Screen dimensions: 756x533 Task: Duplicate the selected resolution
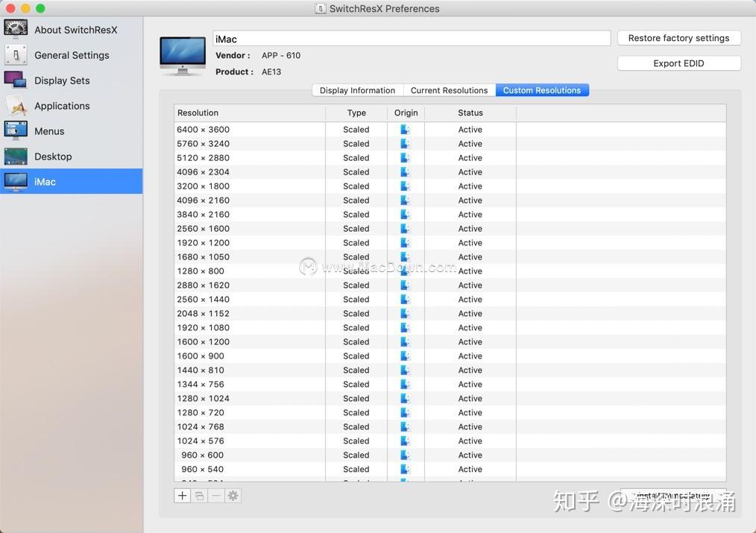click(199, 494)
